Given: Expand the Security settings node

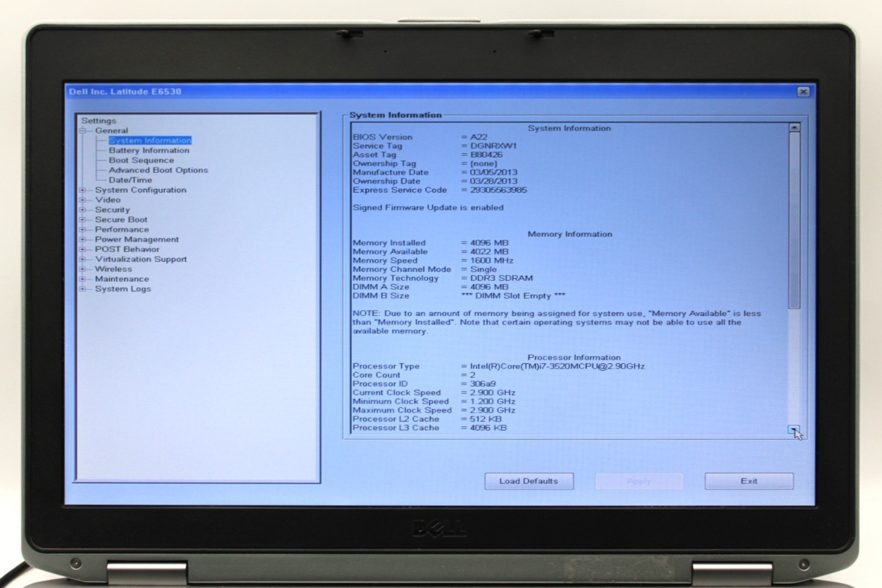Looking at the screenshot, I should 83,210.
